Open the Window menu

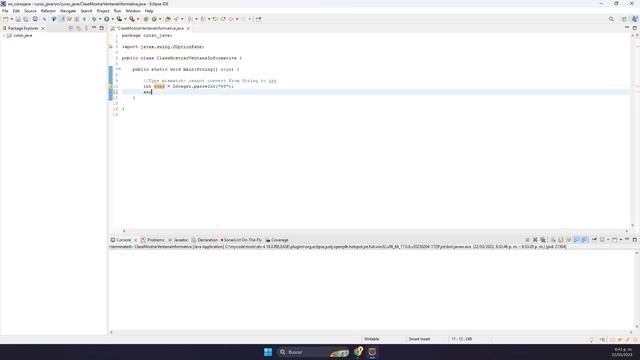(133, 11)
